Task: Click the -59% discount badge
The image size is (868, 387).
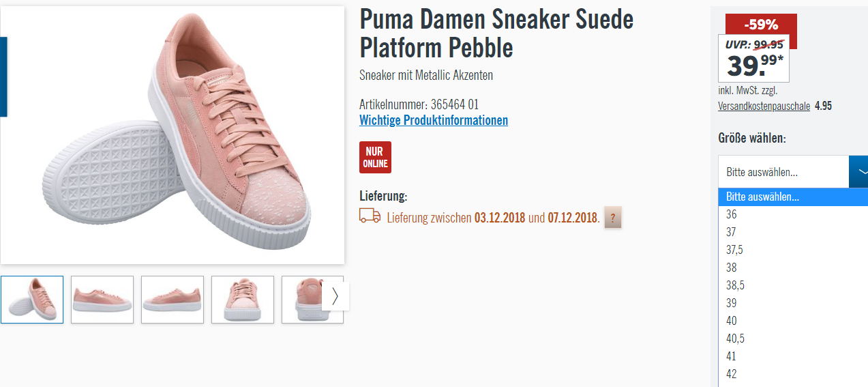Action: pyautogui.click(x=761, y=25)
